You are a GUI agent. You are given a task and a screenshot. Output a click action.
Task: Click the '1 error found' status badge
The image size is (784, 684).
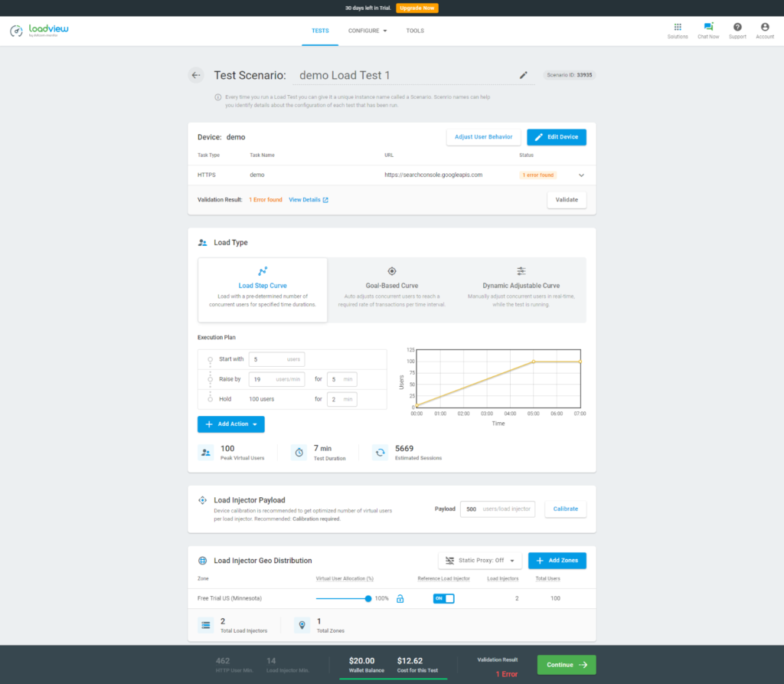[538, 175]
